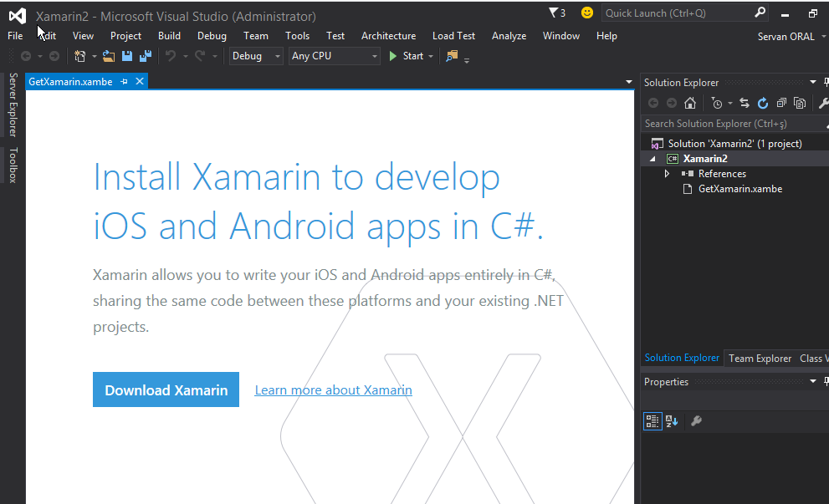Click Solution Explorer Home icon
This screenshot has height=504, width=829.
click(x=690, y=103)
